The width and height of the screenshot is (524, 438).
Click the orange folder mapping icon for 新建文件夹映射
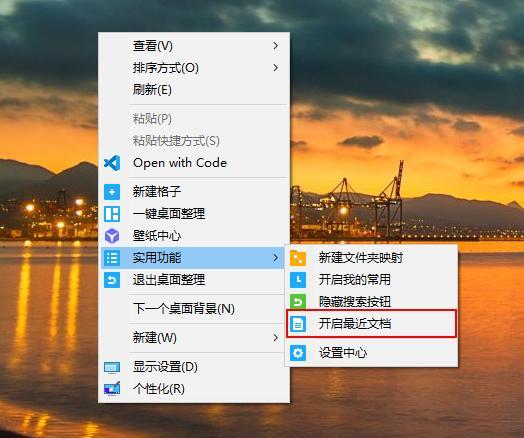point(298,258)
